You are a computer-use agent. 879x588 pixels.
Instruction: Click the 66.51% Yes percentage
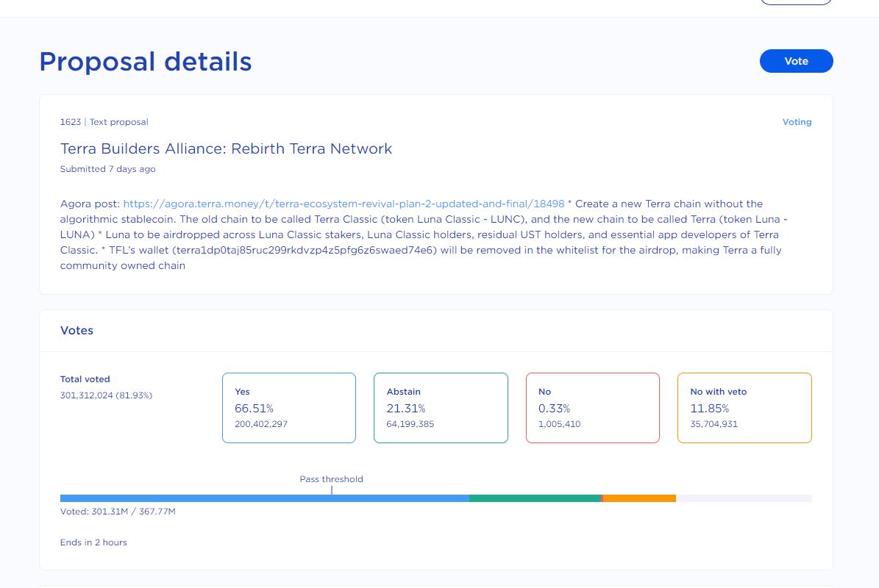(x=254, y=408)
